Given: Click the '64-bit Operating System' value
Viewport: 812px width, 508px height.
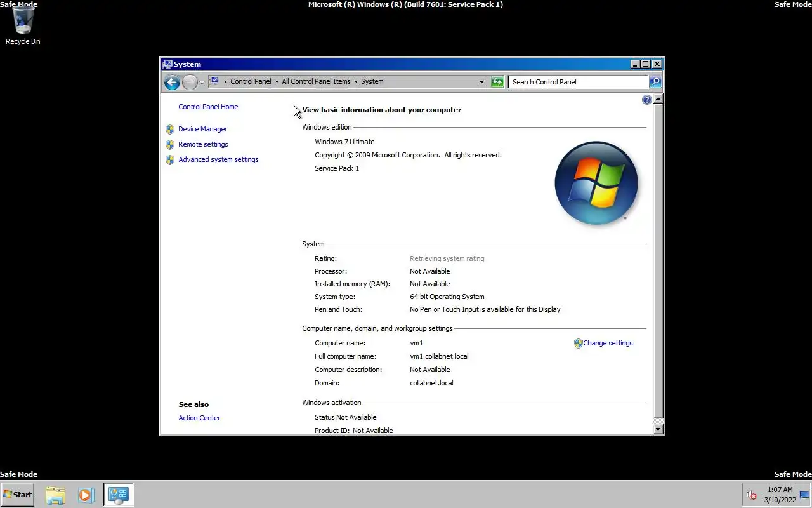Looking at the screenshot, I should 447,297.
